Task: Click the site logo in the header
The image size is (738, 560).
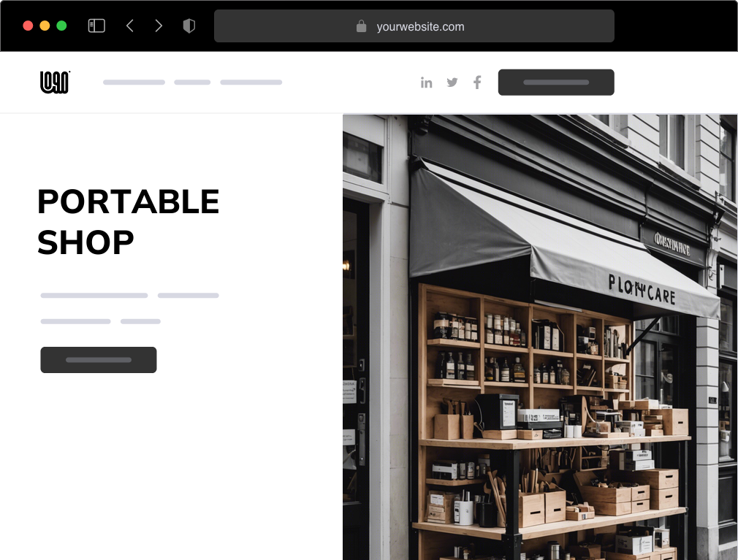Action: coord(55,83)
